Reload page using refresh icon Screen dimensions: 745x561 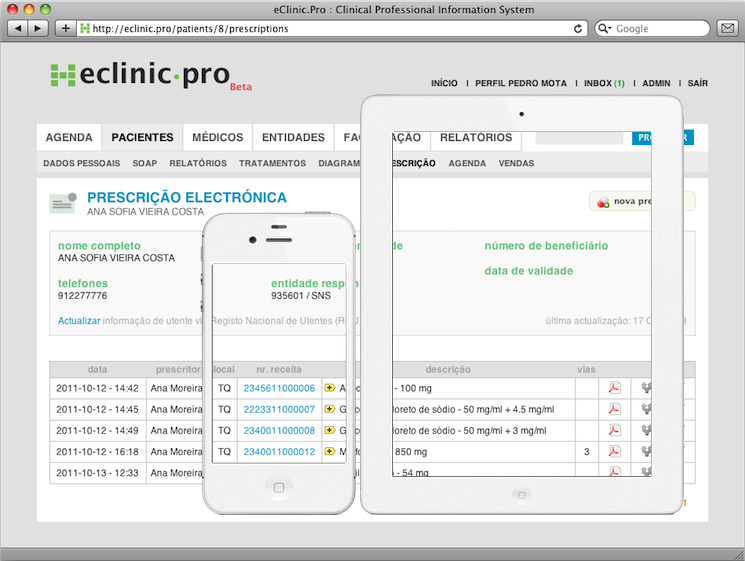tap(578, 29)
